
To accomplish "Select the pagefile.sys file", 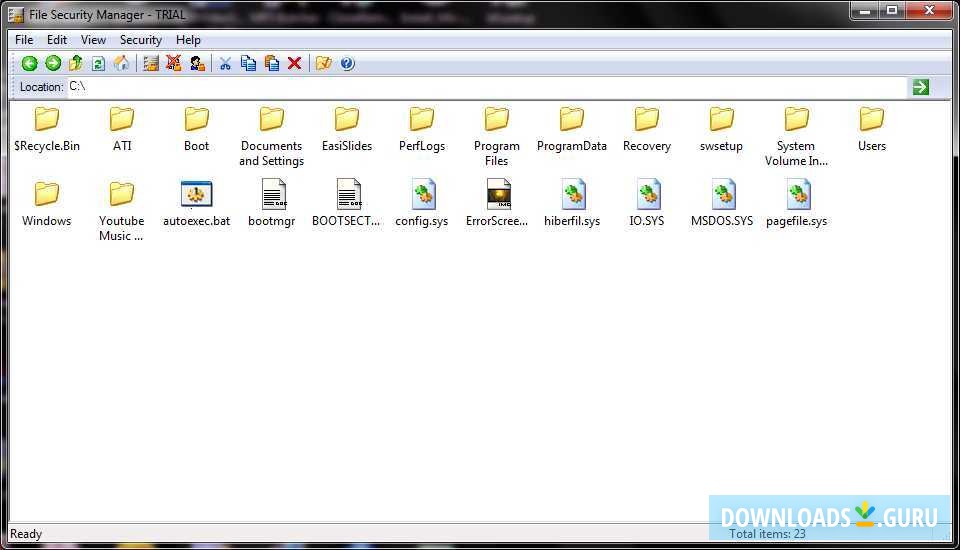I will (x=797, y=204).
